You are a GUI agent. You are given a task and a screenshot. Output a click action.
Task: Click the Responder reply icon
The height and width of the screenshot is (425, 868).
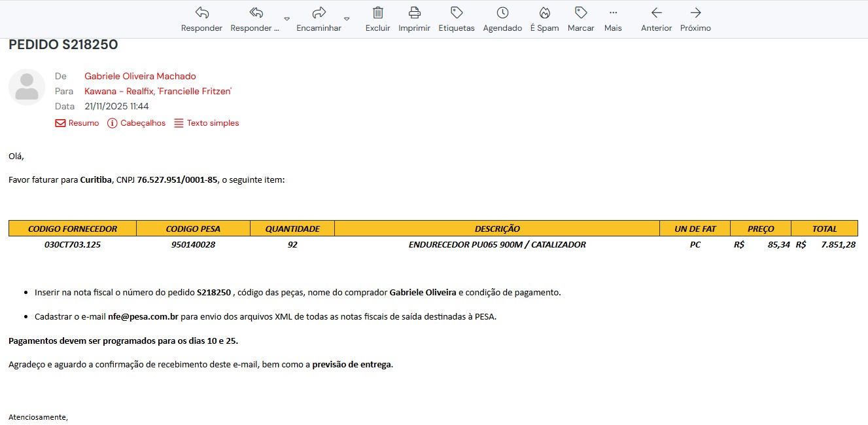click(201, 13)
